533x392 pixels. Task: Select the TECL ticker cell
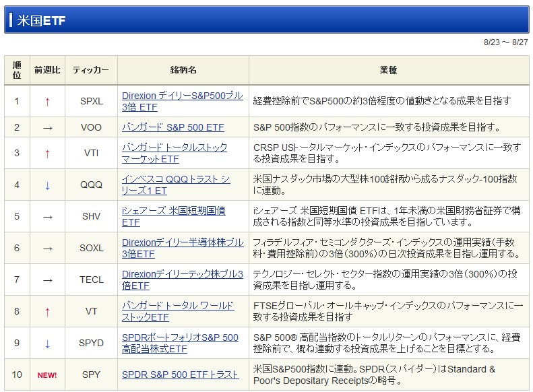92,280
